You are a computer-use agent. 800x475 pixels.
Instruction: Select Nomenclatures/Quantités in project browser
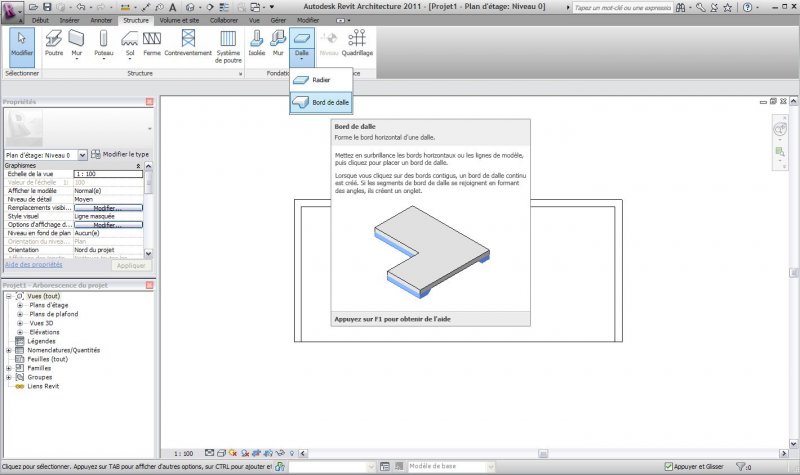tap(64, 350)
